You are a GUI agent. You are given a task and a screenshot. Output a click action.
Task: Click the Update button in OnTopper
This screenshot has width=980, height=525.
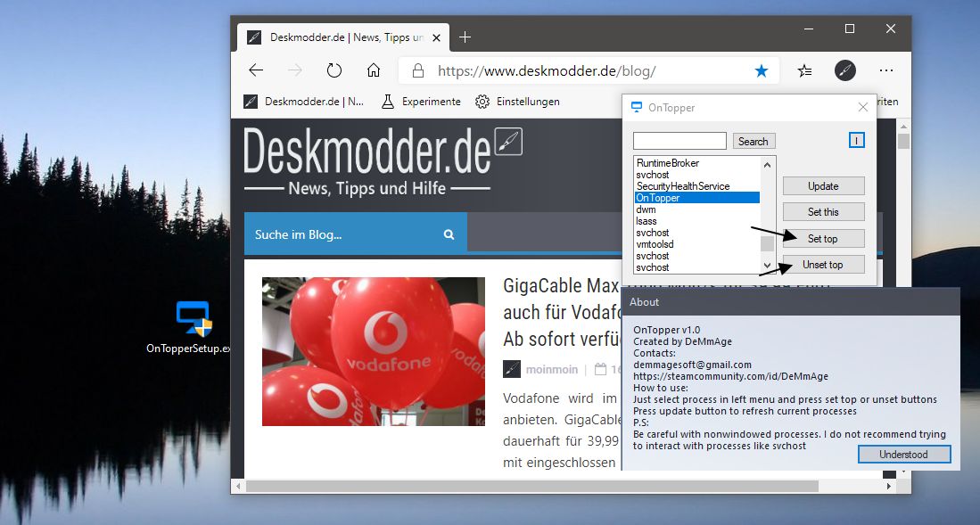pos(824,185)
